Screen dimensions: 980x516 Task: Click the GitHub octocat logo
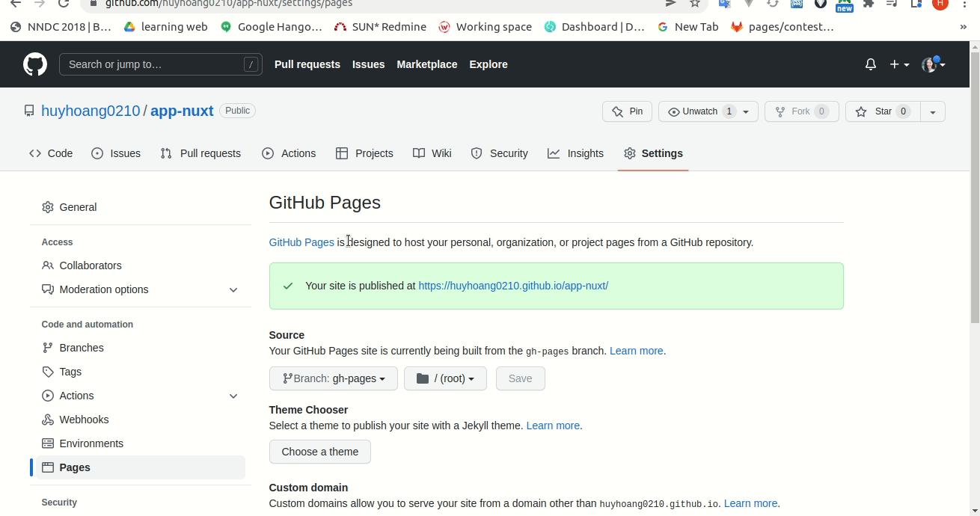[x=35, y=64]
